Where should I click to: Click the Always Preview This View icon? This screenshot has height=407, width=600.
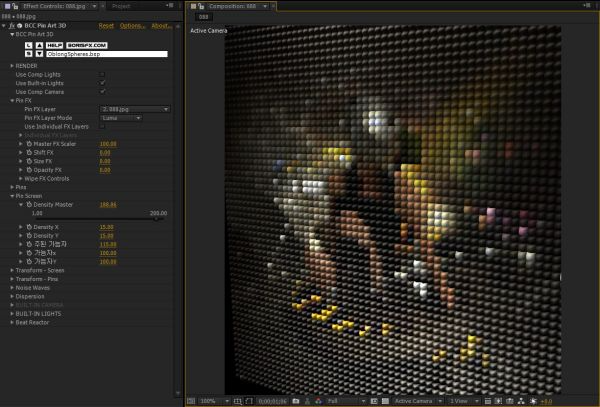[x=191, y=401]
